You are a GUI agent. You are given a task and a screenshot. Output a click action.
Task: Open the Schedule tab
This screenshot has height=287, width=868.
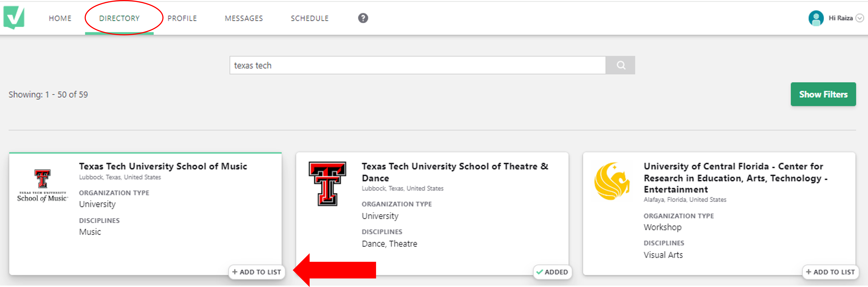(309, 19)
